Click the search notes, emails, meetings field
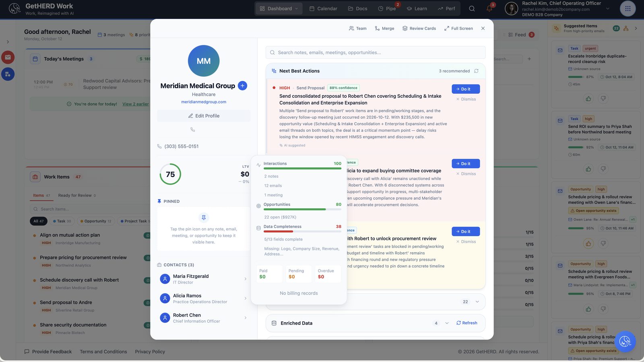This screenshot has height=362, width=644. pos(376,53)
